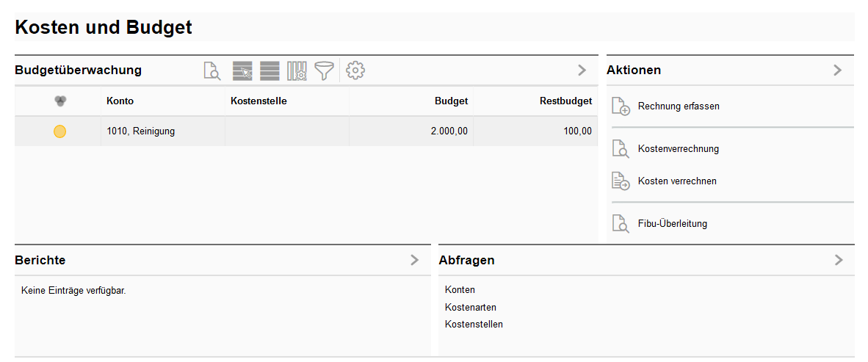Open Budgetüberwachung settings gear

(x=355, y=70)
